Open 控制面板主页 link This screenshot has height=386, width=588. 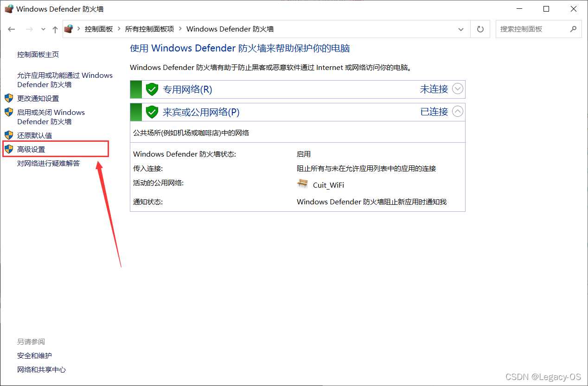38,54
